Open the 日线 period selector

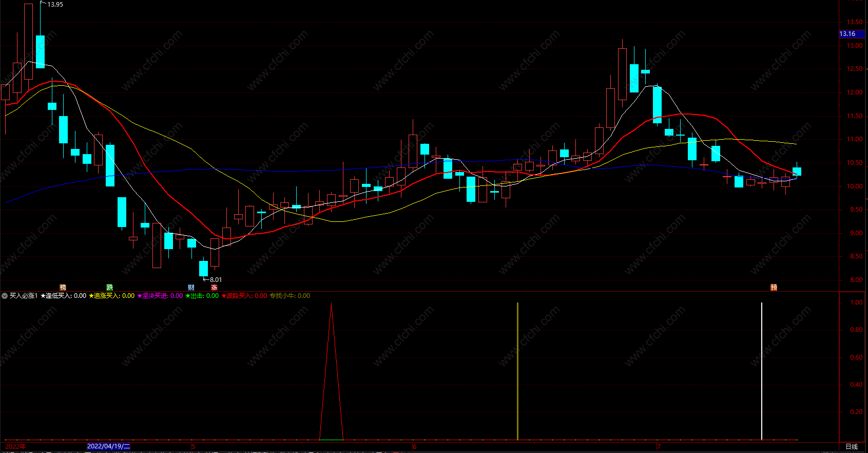pyautogui.click(x=852, y=447)
